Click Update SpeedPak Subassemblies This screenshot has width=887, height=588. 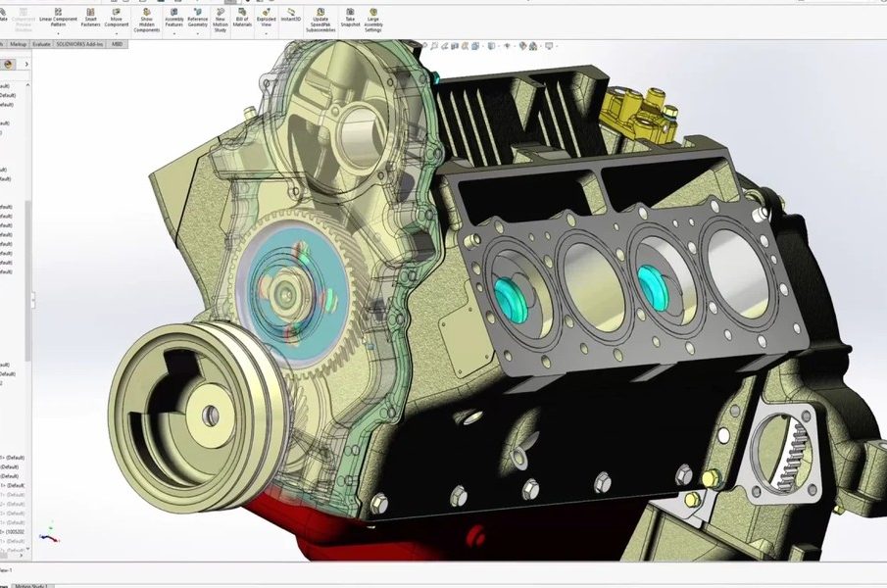tap(320, 20)
